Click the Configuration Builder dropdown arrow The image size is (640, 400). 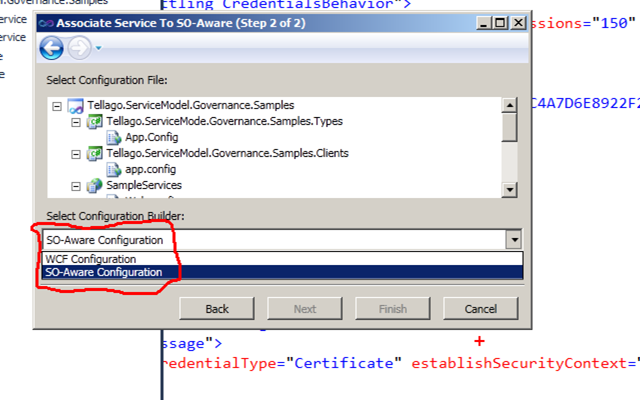click(x=514, y=240)
